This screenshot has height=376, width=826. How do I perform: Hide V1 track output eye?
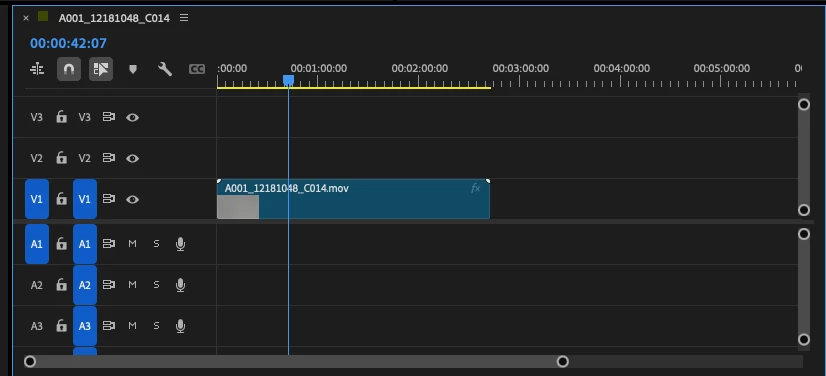pos(132,200)
